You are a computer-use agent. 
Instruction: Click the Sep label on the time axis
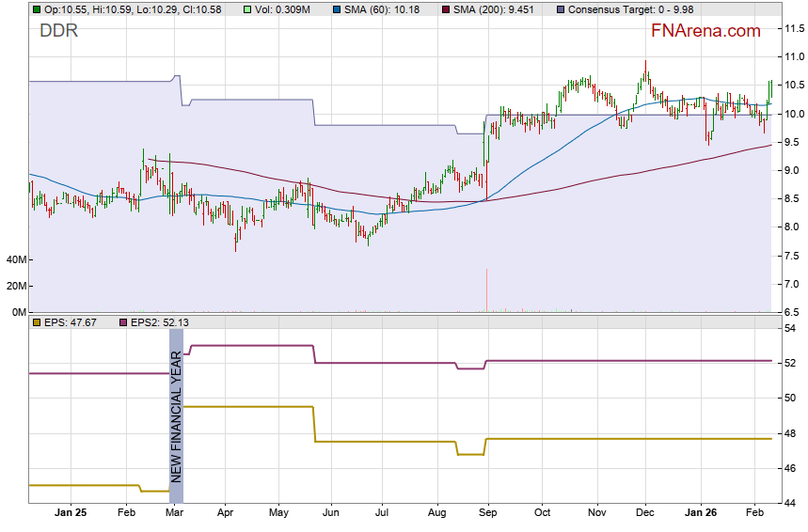pyautogui.click(x=487, y=514)
